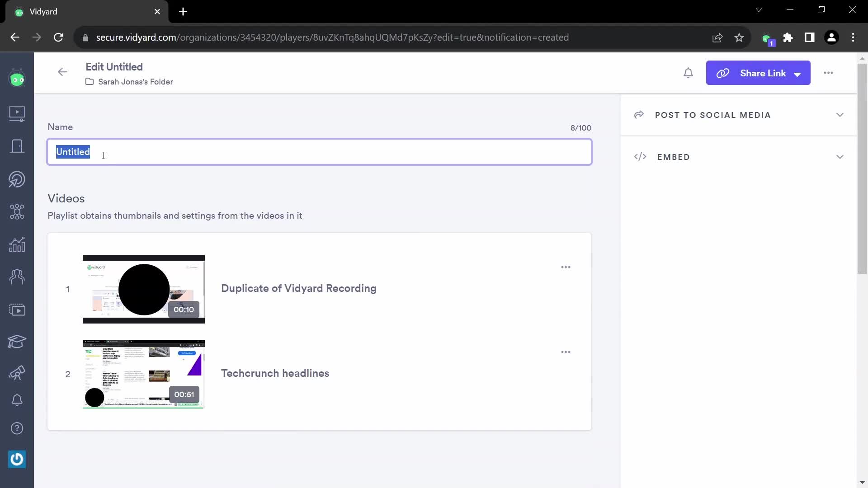868x488 pixels.
Task: Open options for Techcrunch headlines video
Action: (x=566, y=352)
